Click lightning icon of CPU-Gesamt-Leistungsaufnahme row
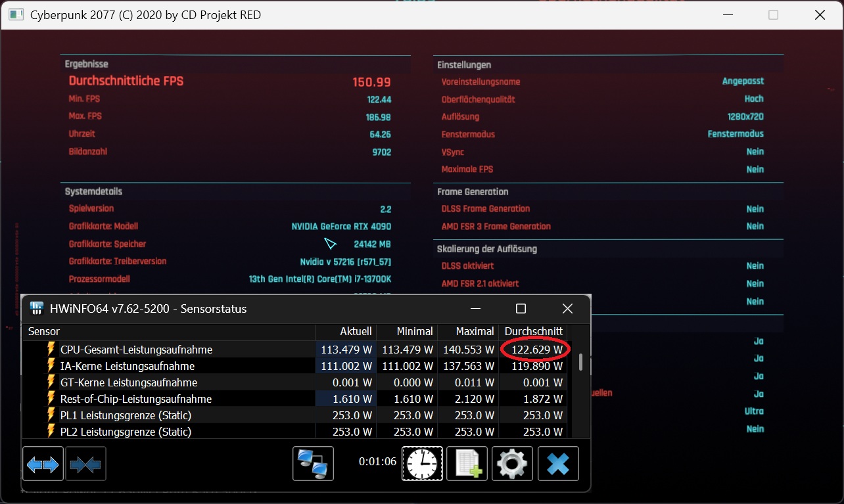 point(51,349)
